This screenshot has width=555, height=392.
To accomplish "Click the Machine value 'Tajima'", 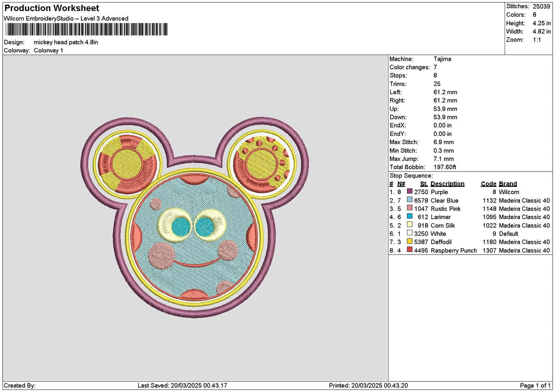I will [x=443, y=59].
